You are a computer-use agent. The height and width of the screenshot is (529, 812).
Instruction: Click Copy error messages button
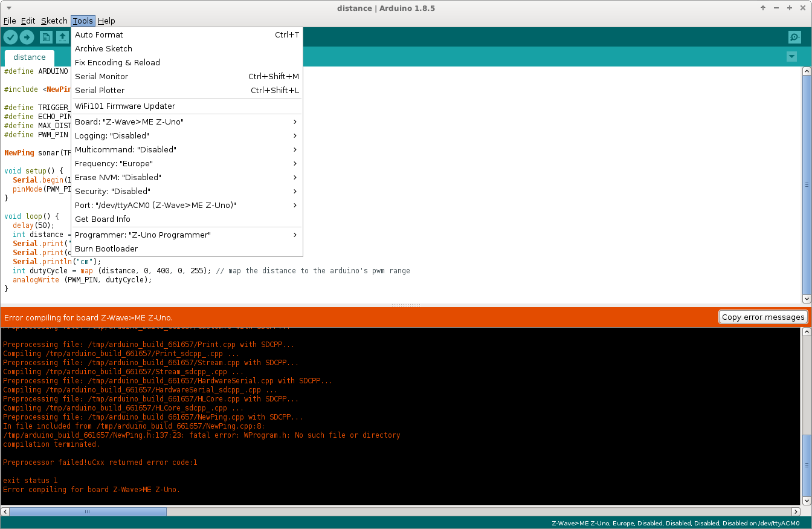763,317
